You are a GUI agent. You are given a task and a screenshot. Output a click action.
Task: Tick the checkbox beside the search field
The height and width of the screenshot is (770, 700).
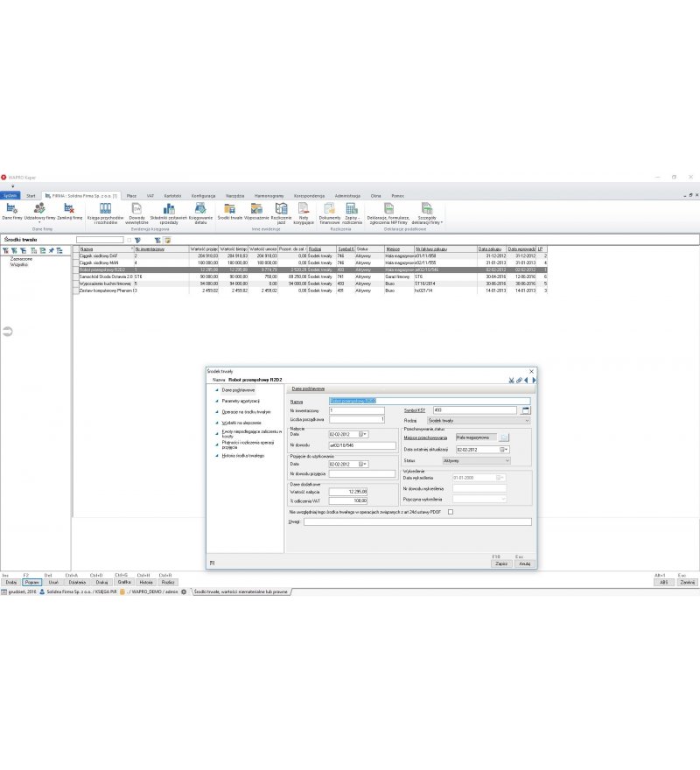coord(129,240)
